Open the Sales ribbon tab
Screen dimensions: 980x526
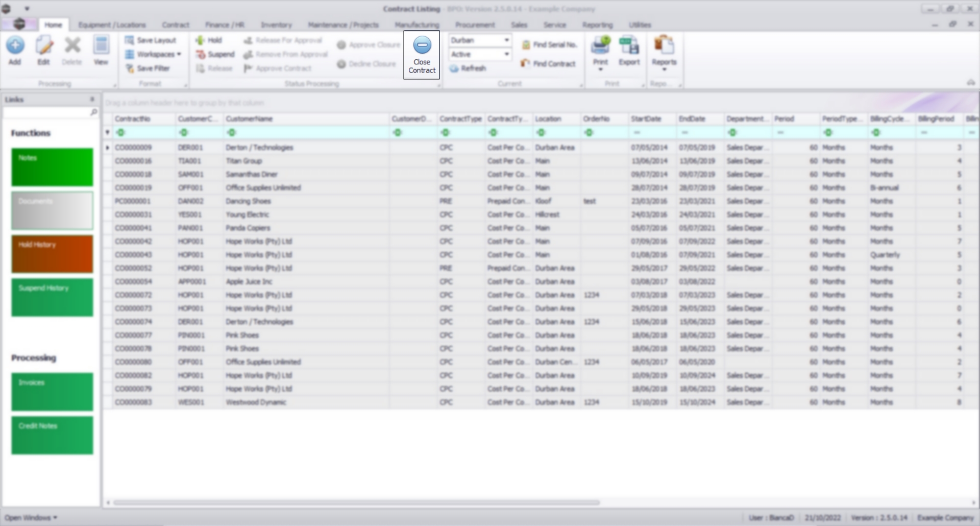coord(519,25)
